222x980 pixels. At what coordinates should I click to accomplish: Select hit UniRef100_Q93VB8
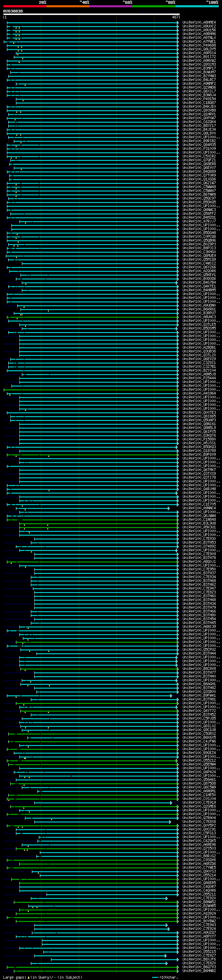click(199, 110)
